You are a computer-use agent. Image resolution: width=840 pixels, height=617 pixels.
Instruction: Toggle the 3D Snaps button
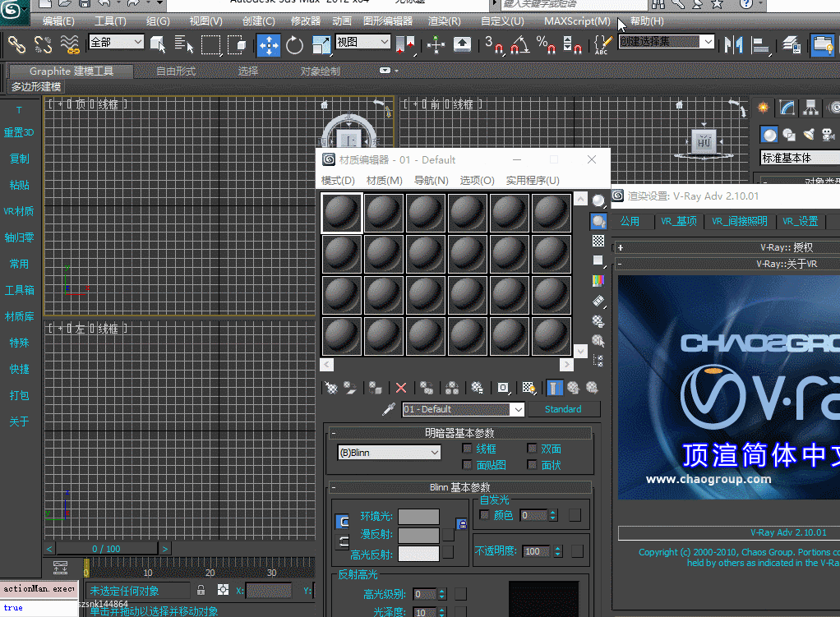tap(494, 44)
